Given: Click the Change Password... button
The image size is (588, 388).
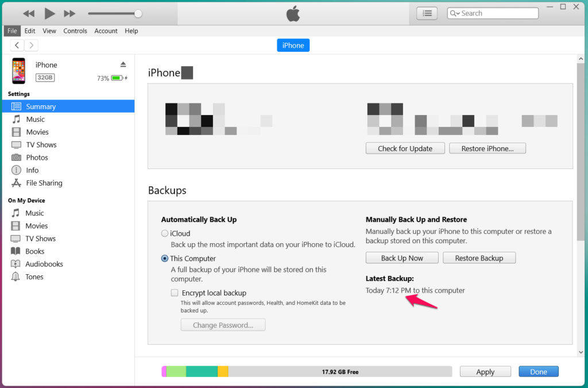Looking at the screenshot, I should (x=223, y=325).
